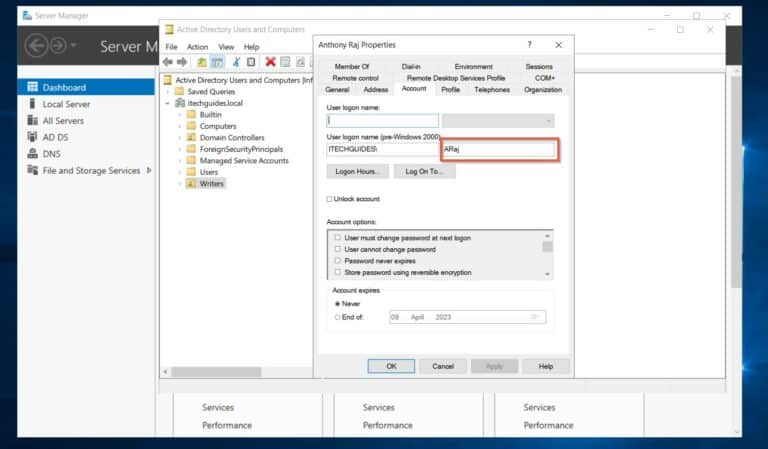The image size is (768, 449).
Task: Enable User cannot change password option
Action: (337, 249)
